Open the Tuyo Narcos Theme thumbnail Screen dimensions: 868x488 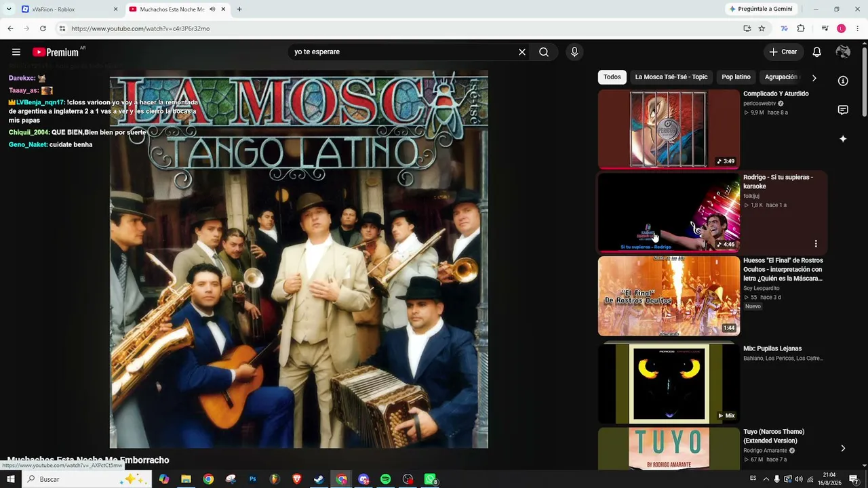[669, 448]
